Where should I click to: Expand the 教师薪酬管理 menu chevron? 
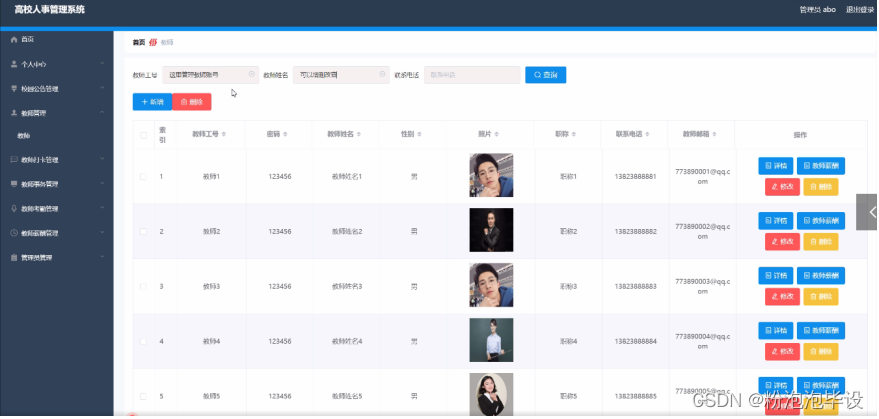102,232
